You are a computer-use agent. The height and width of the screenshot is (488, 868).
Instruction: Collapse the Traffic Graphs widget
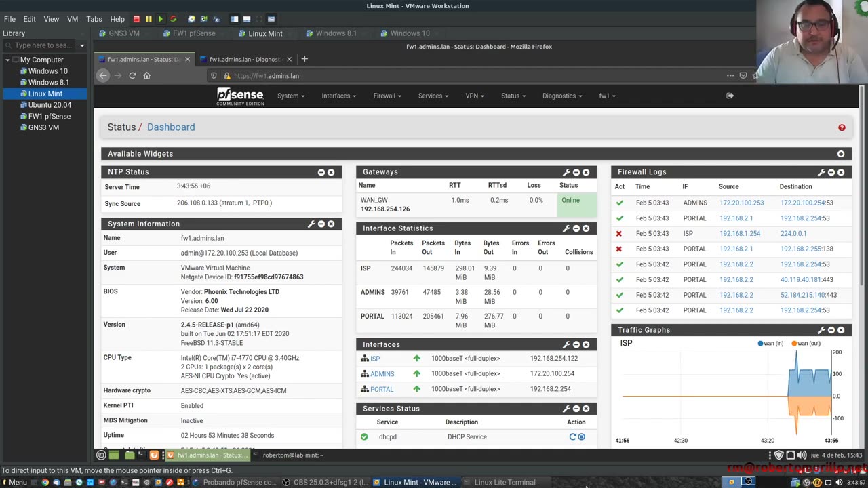pyautogui.click(x=831, y=330)
